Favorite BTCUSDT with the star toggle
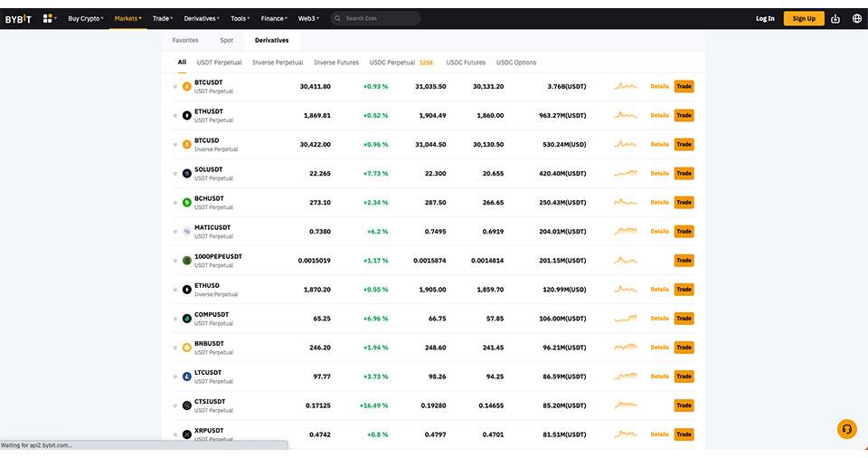The image size is (868, 458). pos(175,87)
